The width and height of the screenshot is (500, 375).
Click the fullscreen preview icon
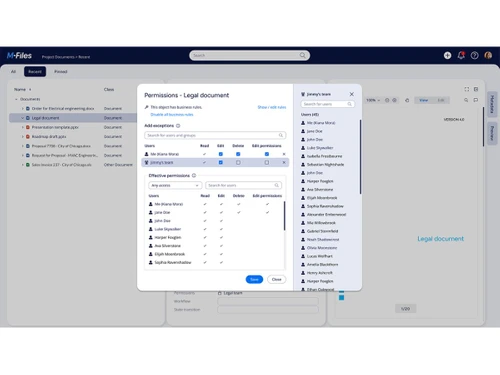[467, 89]
